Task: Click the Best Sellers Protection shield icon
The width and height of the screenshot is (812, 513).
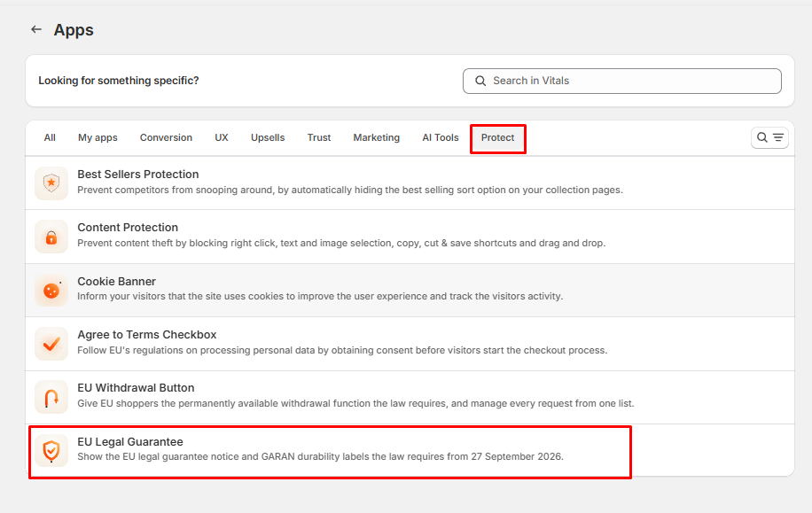Action: click(51, 183)
